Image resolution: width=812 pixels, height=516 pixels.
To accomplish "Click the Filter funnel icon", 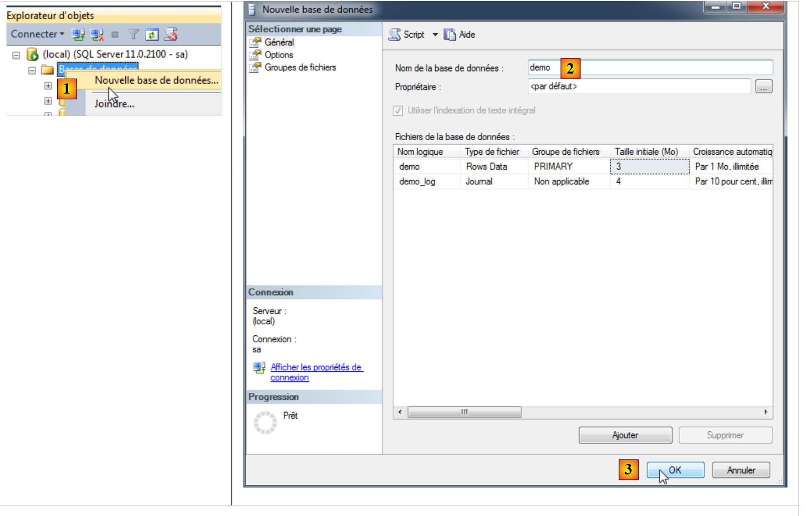I will [x=133, y=35].
